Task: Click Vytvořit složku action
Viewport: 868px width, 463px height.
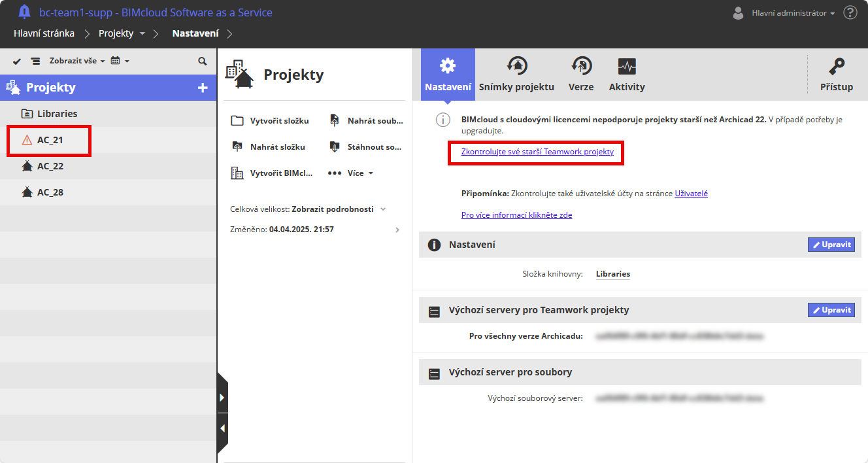Action: pyautogui.click(x=270, y=121)
